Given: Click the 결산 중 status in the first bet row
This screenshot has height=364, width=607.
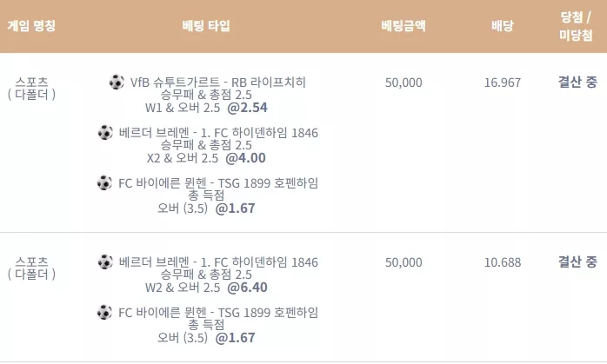Looking at the screenshot, I should (x=577, y=82).
